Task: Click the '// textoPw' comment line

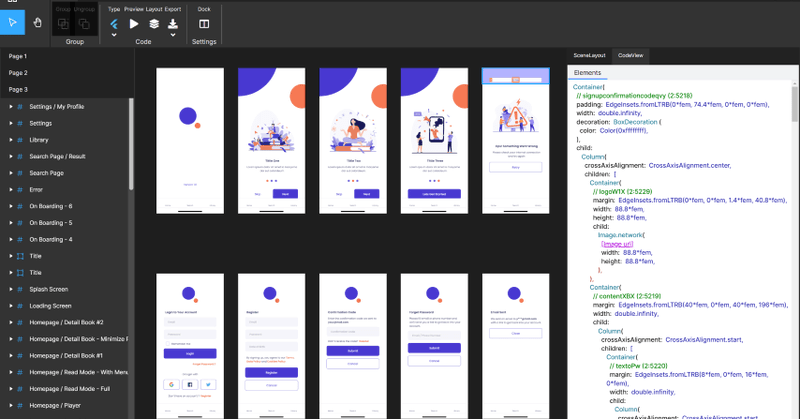Action: tap(638, 365)
